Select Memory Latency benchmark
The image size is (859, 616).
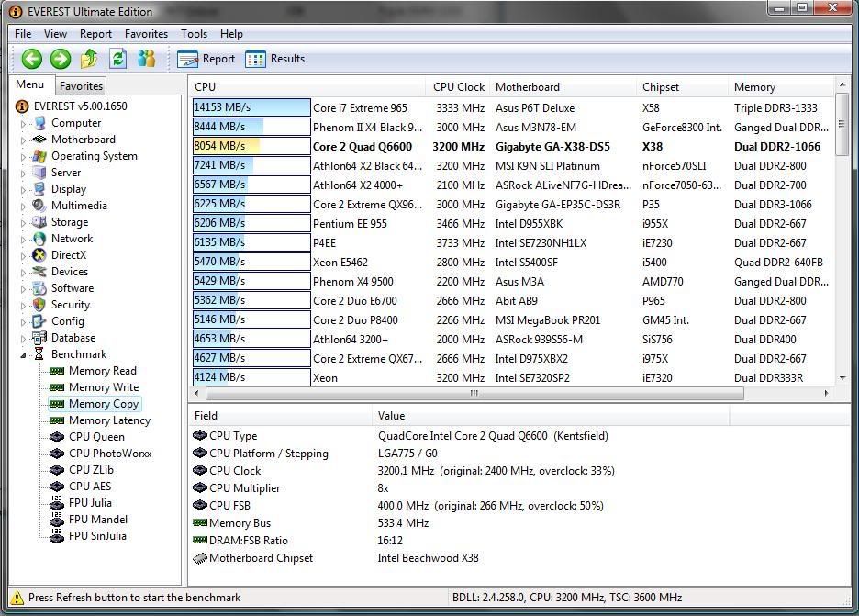pos(109,420)
